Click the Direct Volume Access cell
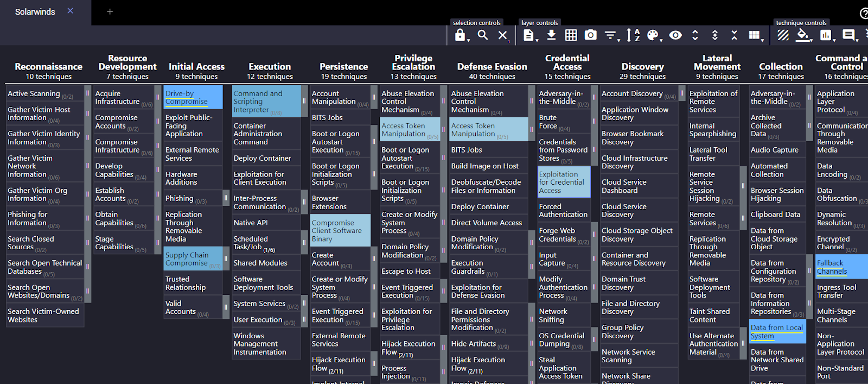868x384 pixels. pyautogui.click(x=489, y=223)
